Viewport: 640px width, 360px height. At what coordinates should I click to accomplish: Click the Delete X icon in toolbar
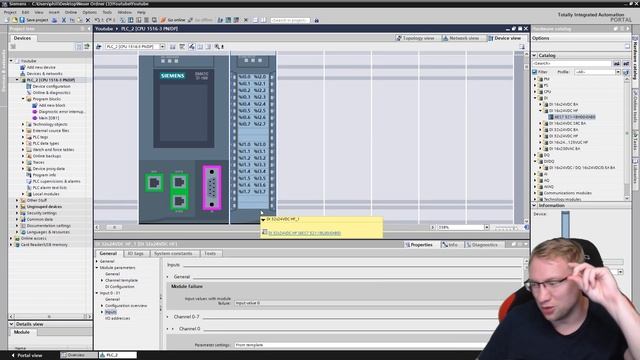point(87,20)
